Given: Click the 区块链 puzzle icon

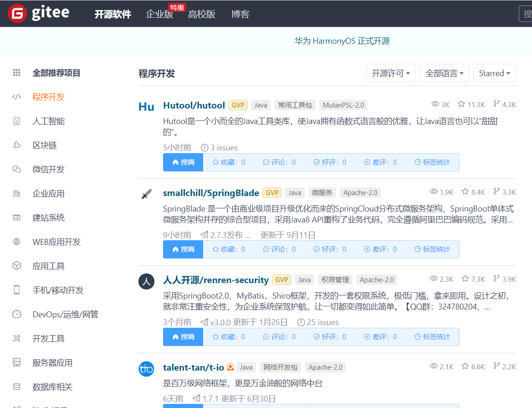Looking at the screenshot, I should coord(16,145).
